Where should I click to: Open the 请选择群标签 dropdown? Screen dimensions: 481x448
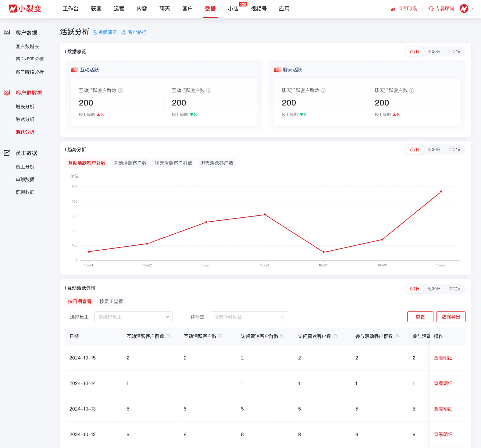pyautogui.click(x=249, y=317)
